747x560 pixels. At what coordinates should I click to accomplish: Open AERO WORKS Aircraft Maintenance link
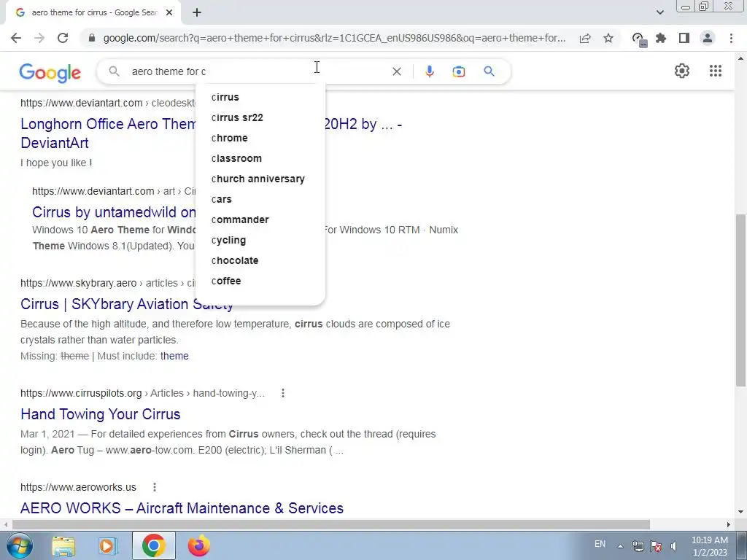(x=182, y=508)
